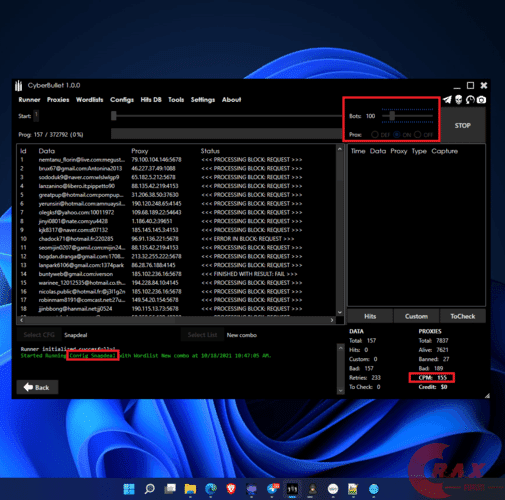Launch Brave browser from the taskbar

[x=231, y=489]
